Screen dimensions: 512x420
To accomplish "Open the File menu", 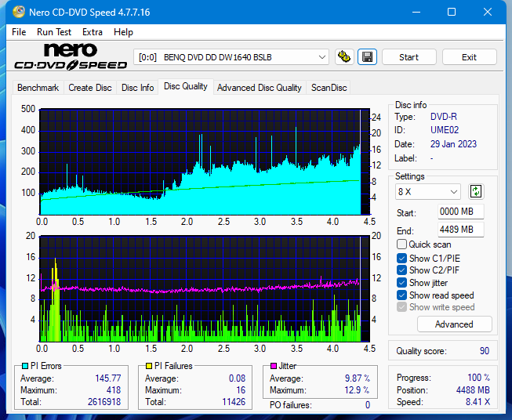I will (x=19, y=32).
